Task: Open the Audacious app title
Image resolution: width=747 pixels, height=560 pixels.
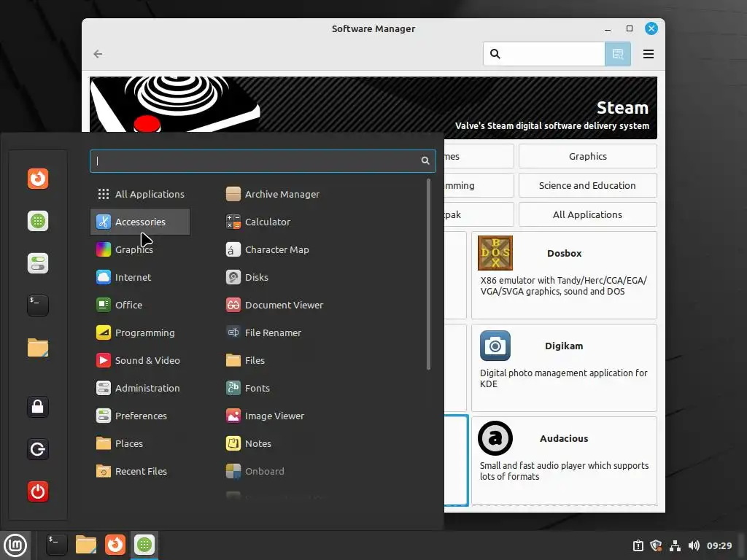Action: [564, 438]
